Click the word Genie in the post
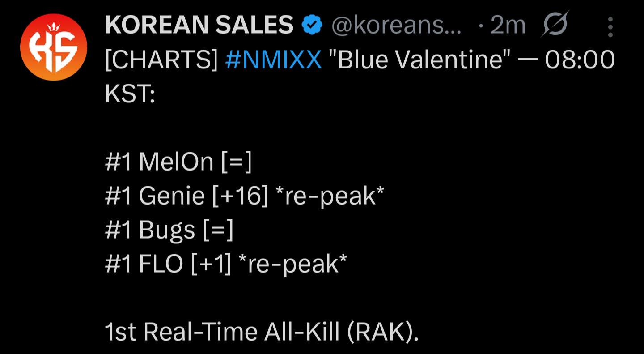The width and height of the screenshot is (644, 354). coord(172,196)
